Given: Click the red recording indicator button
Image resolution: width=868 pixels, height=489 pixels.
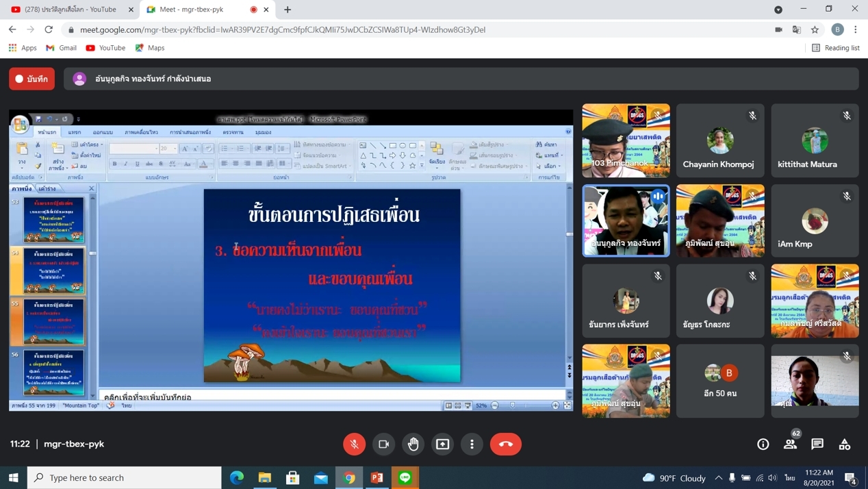Looking at the screenshot, I should 32,79.
